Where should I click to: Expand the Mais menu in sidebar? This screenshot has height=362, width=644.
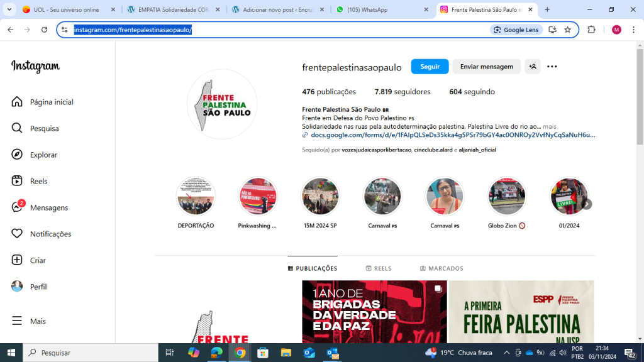(x=17, y=321)
